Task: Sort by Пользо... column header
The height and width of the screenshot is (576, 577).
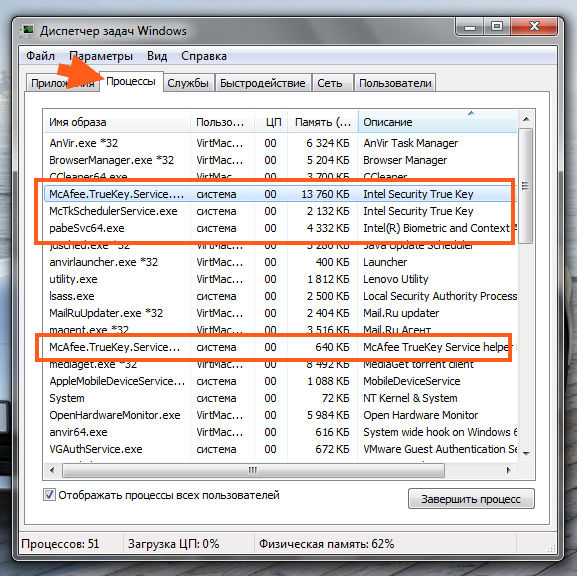Action: click(x=222, y=122)
